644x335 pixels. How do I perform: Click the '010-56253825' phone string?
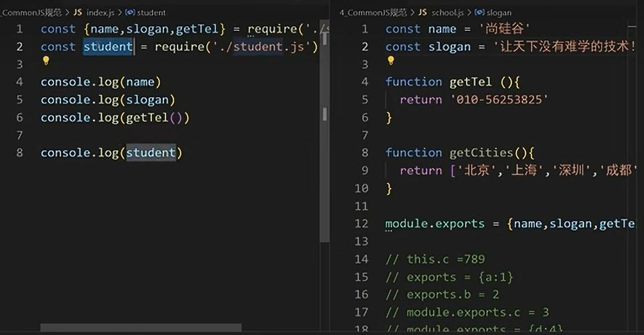point(499,99)
